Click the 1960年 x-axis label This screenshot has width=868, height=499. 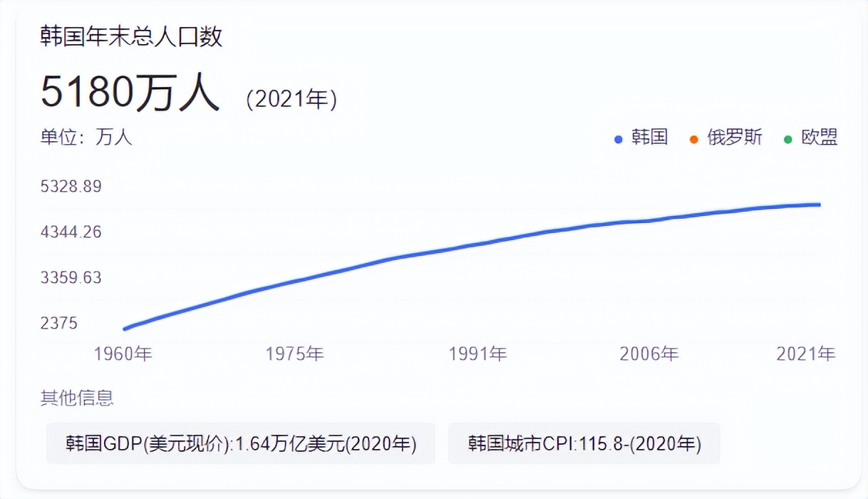pyautogui.click(x=123, y=354)
